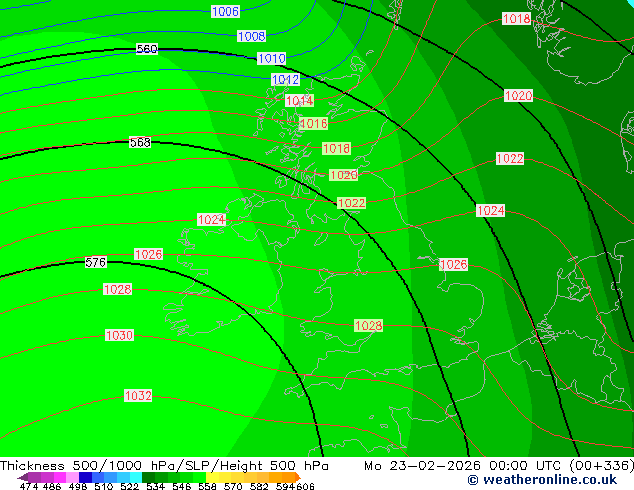Click the legend value 546
This screenshot has height=490, width=634.
pyautogui.click(x=181, y=486)
